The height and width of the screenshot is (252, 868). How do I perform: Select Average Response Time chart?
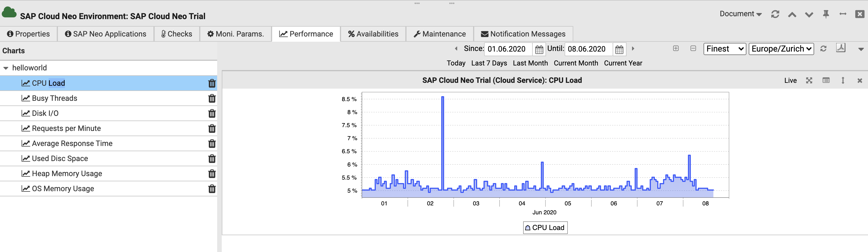click(109, 143)
